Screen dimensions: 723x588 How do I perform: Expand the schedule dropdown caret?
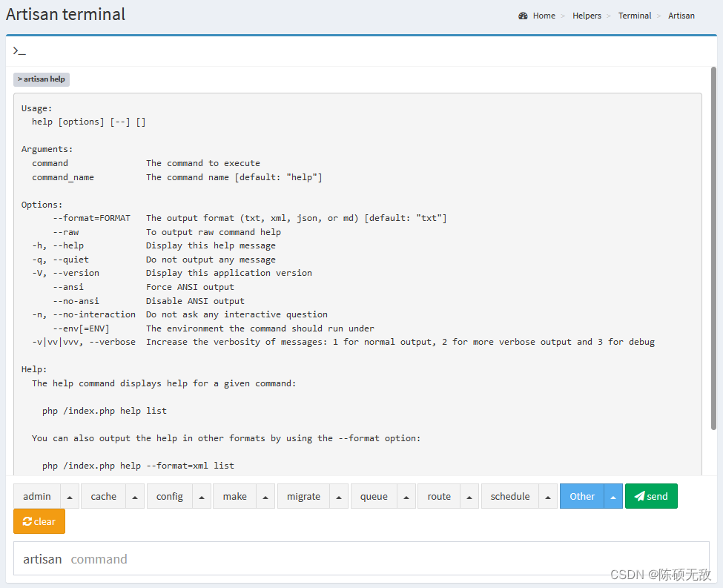548,497
